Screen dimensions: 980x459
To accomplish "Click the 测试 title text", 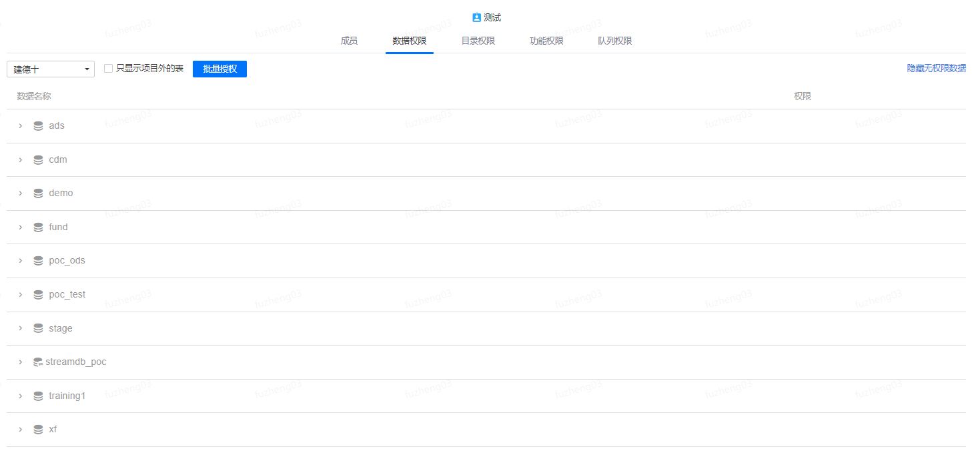I will [492, 17].
